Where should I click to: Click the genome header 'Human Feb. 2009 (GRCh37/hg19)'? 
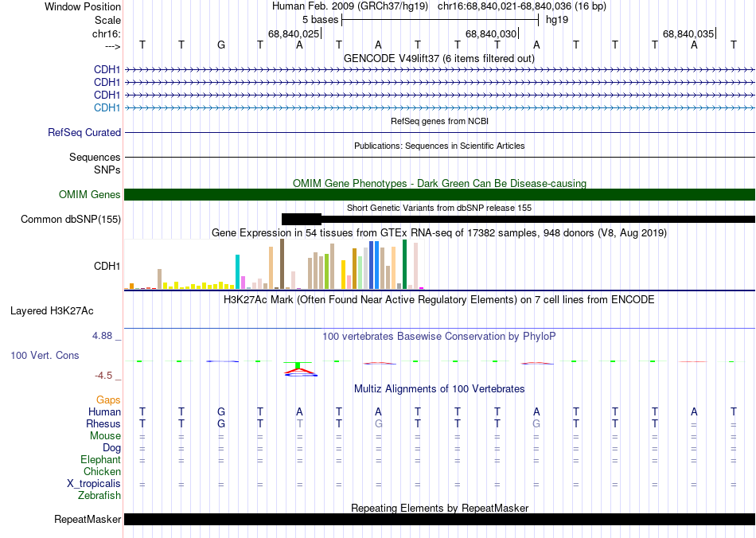coord(350,6)
